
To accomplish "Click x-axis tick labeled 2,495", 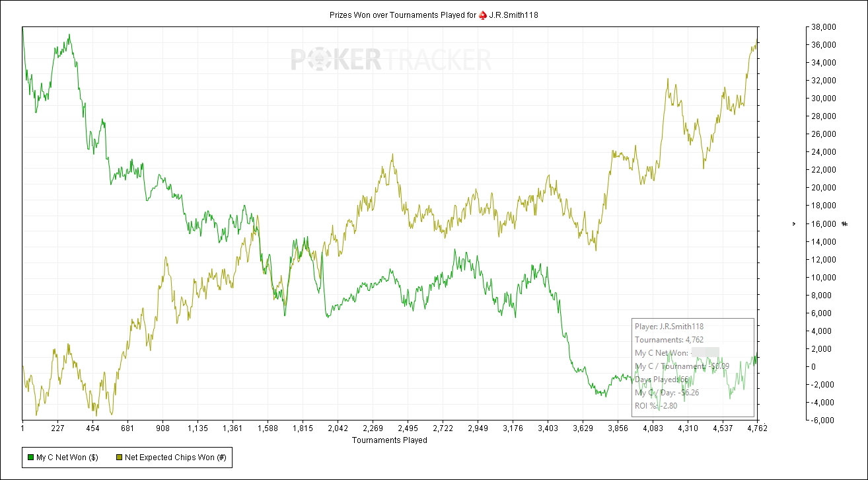I will [x=408, y=428].
